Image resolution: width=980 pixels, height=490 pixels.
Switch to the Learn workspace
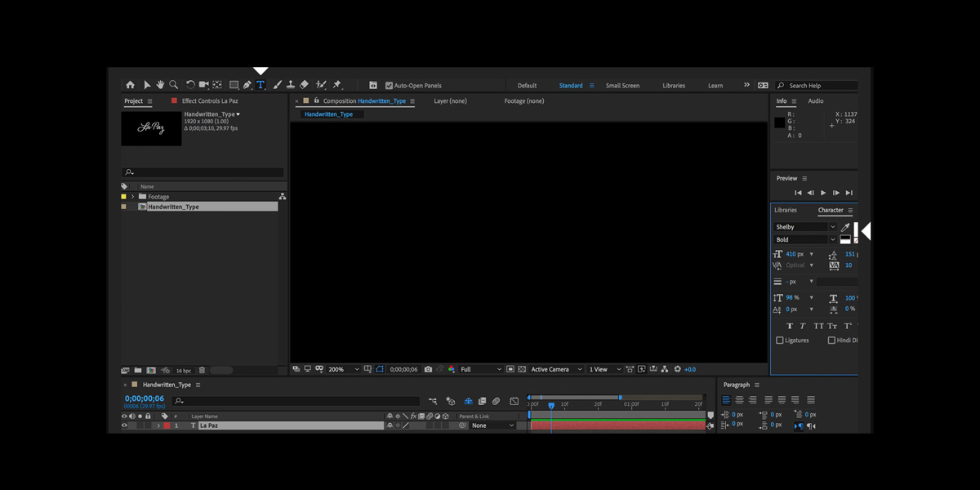715,86
